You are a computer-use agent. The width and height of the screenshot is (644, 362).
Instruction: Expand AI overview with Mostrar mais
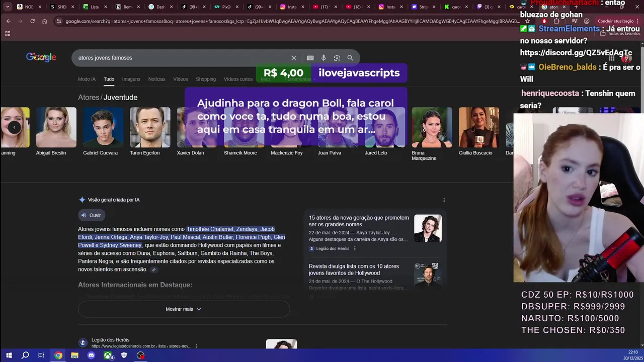point(184,309)
